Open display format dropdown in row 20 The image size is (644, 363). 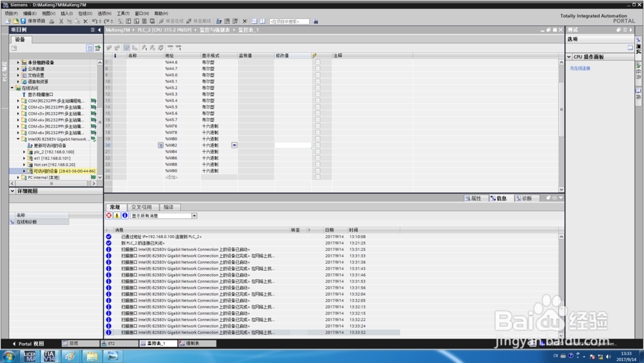[234, 145]
